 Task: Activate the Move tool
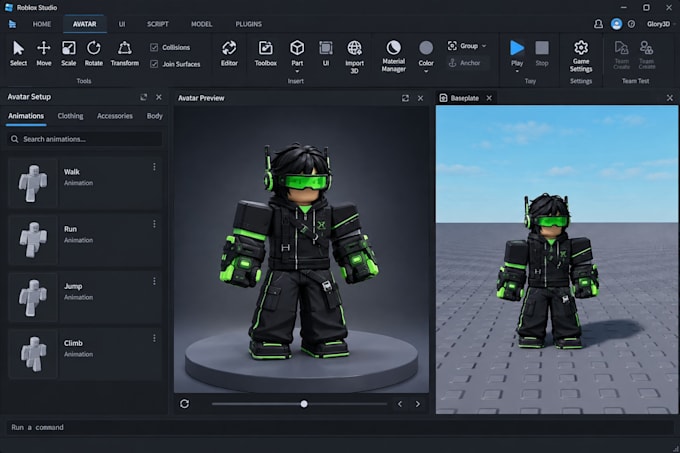click(43, 53)
